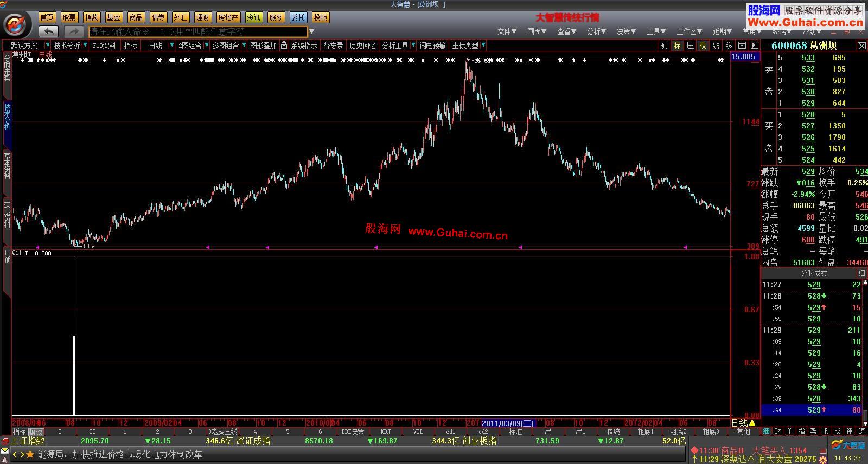Open the 画面 menu
The height and width of the screenshot is (464, 868).
[537, 31]
